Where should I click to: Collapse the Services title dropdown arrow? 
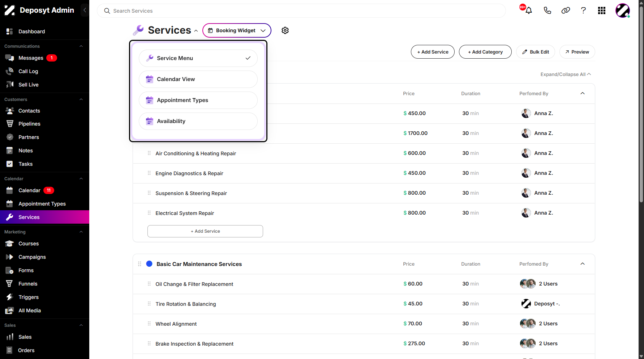click(x=196, y=31)
